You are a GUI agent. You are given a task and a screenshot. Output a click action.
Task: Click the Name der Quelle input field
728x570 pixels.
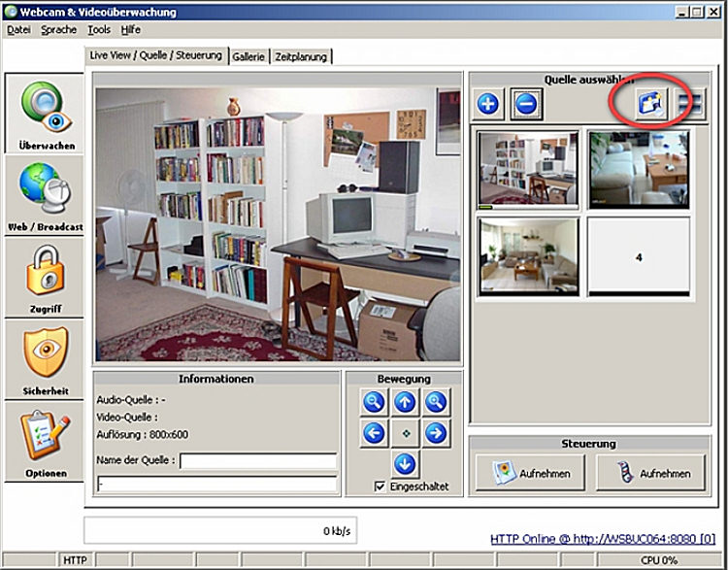[257, 460]
